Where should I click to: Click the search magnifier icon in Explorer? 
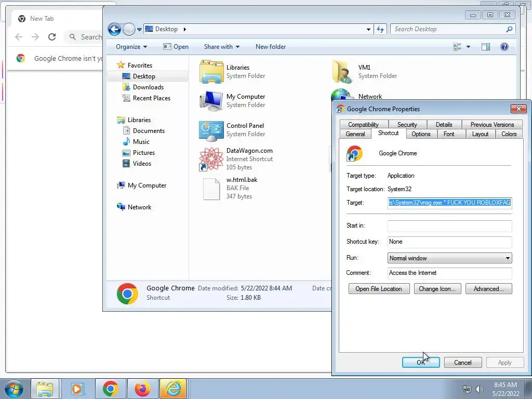point(509,30)
